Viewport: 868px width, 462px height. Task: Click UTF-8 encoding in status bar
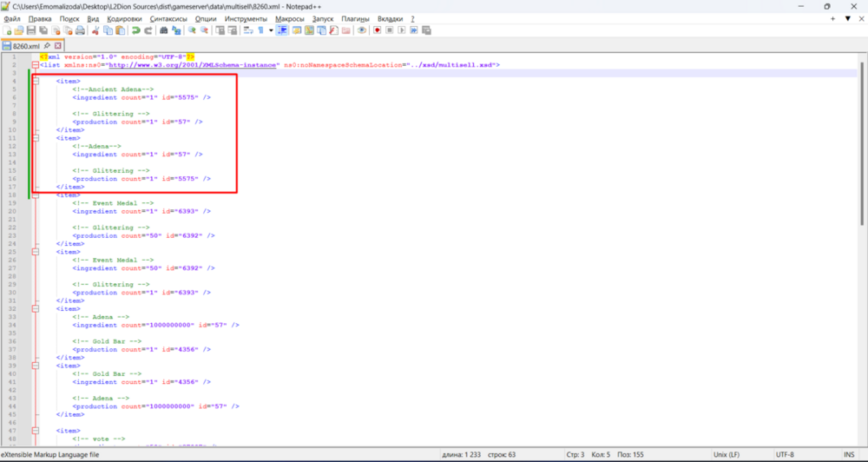785,454
